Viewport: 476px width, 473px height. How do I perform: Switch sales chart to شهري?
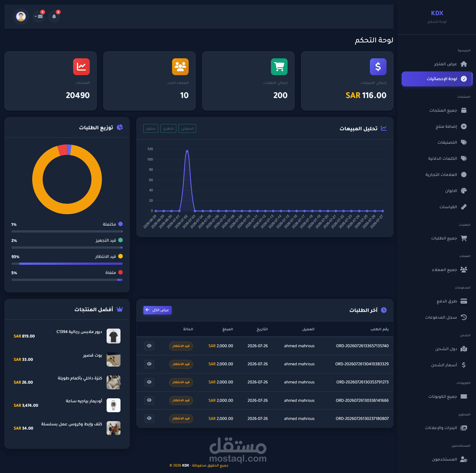click(168, 128)
